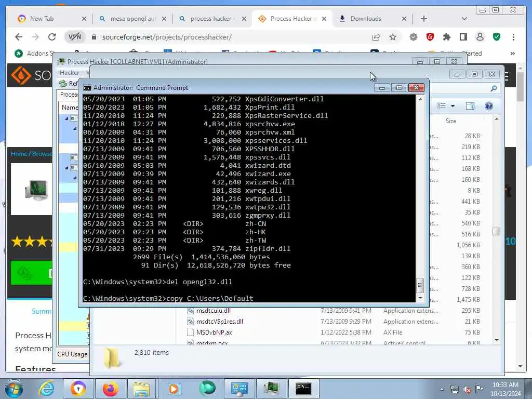Open Firefox from taskbar

(x=110, y=389)
